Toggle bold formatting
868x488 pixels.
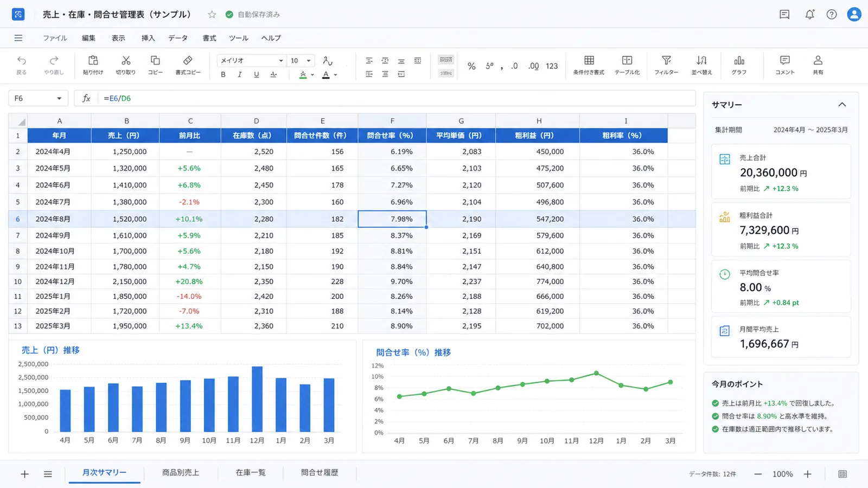(x=223, y=75)
